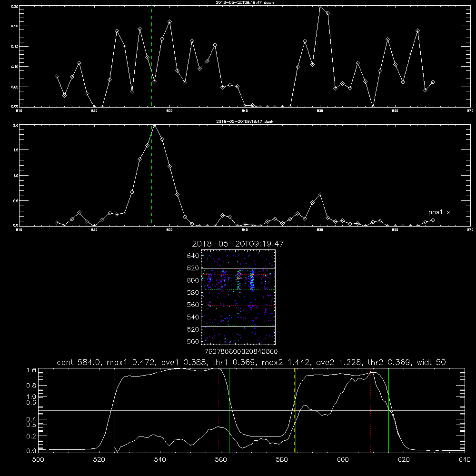
Task: Click the 0.2 y-axis label of bottom plot
Action: pyautogui.click(x=31, y=436)
